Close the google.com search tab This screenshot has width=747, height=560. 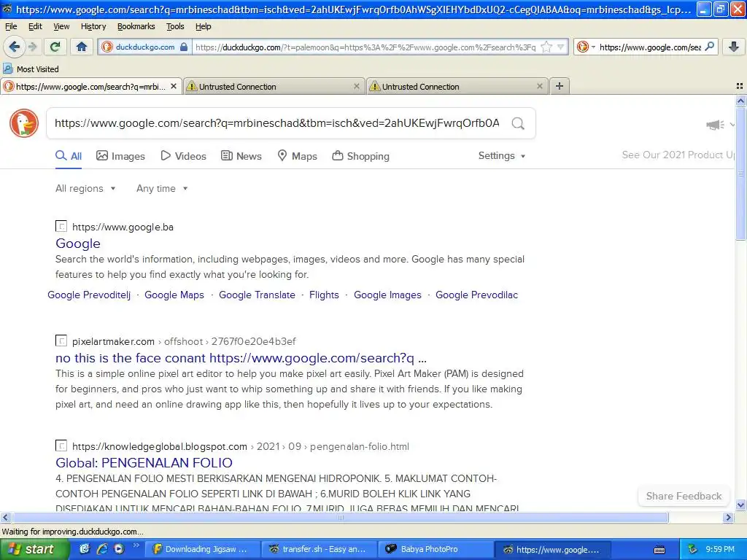[174, 86]
